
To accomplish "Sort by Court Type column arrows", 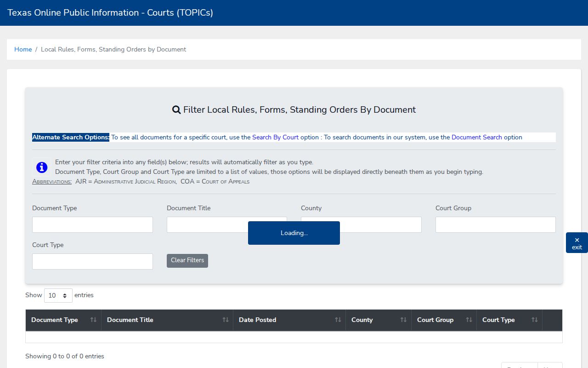I will click(535, 320).
